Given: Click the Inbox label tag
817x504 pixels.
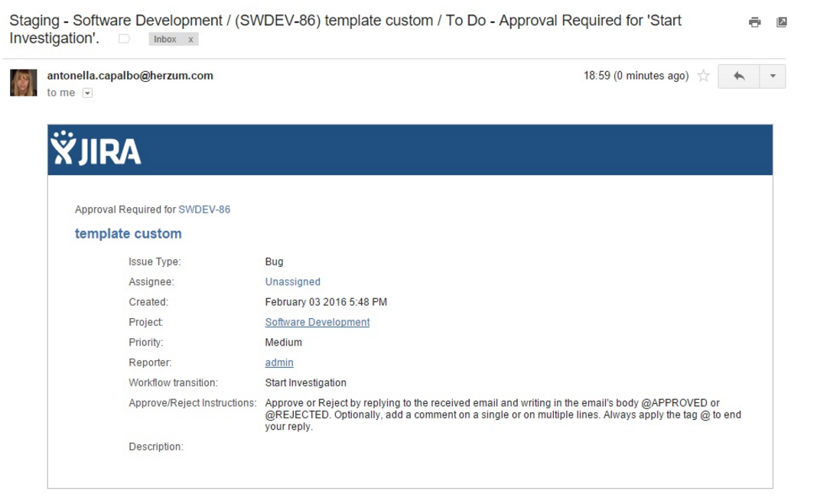Looking at the screenshot, I should tap(165, 39).
